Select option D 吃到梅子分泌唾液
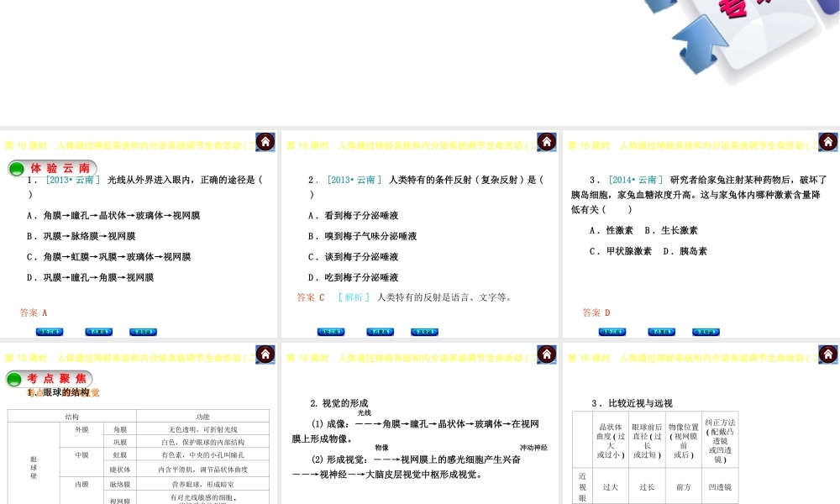This screenshot has height=504, width=840. (353, 277)
